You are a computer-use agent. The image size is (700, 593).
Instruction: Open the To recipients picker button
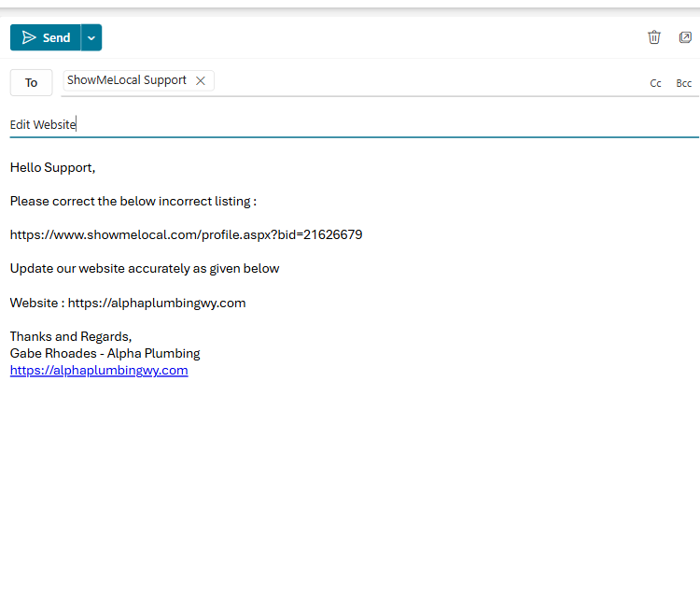click(x=31, y=82)
